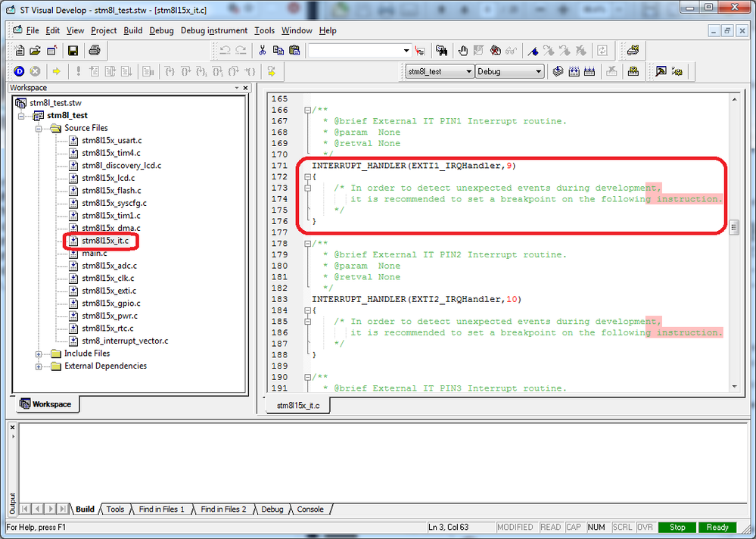Click the Build icon next to Compile
The height and width of the screenshot is (539, 756).
click(x=574, y=71)
